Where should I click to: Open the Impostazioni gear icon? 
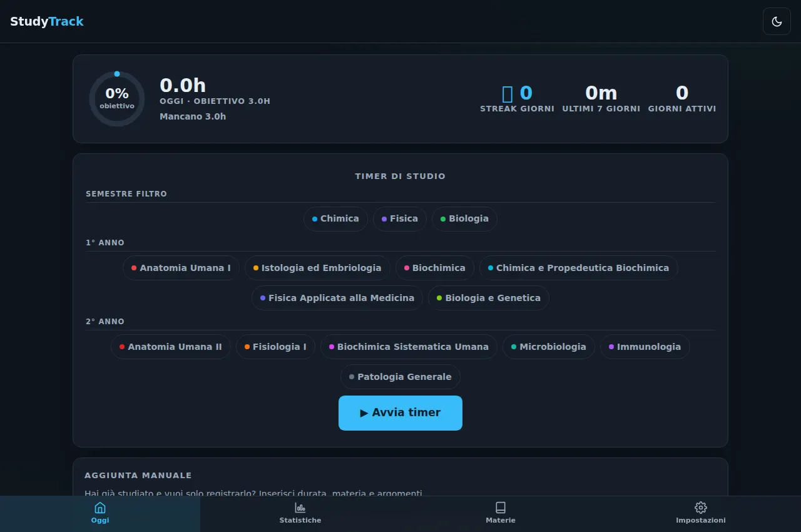(x=701, y=508)
